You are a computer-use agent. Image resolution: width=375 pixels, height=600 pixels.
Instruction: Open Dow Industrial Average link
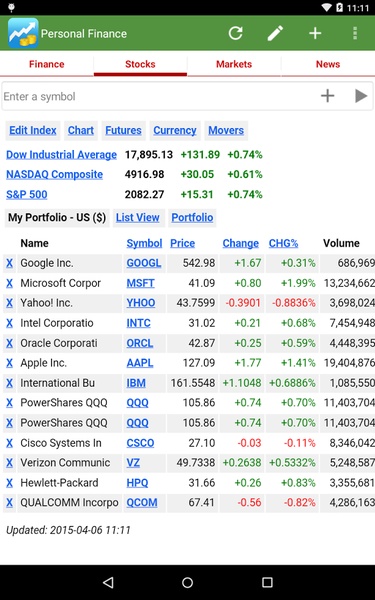click(61, 155)
